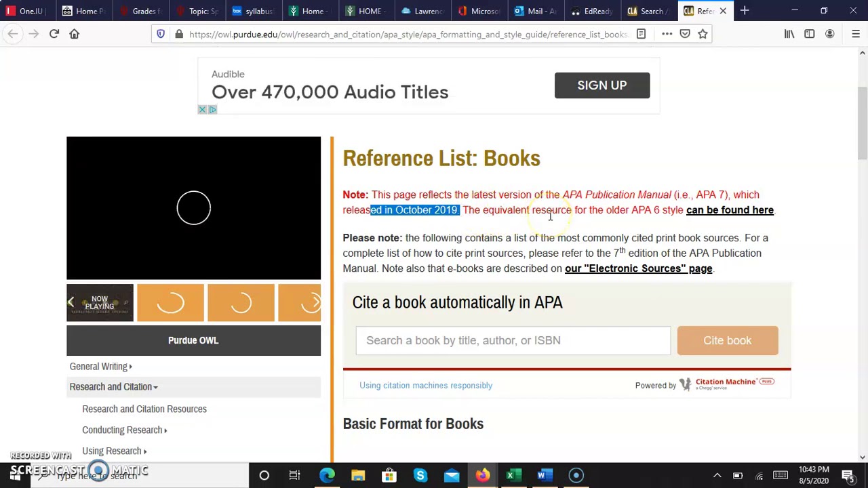The width and height of the screenshot is (868, 488).
Task: Open Excel from the taskbar
Action: [x=514, y=475]
